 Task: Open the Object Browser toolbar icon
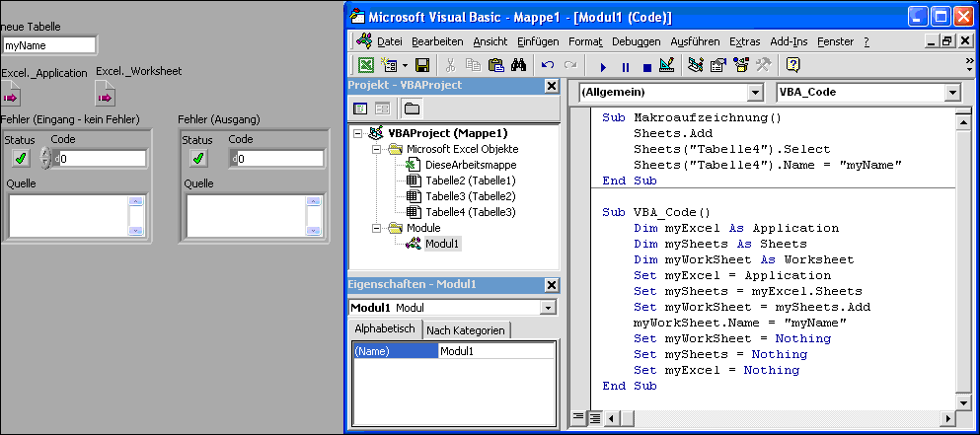[x=739, y=66]
